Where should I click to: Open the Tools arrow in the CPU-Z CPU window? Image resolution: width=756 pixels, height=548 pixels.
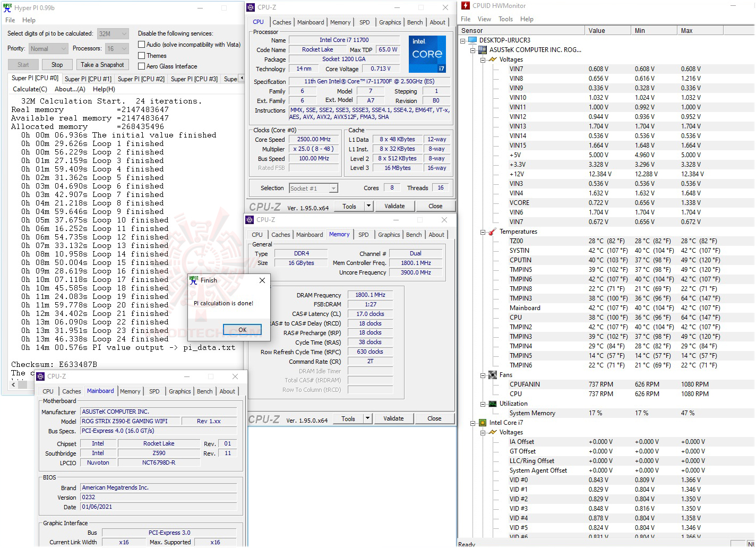pos(368,206)
